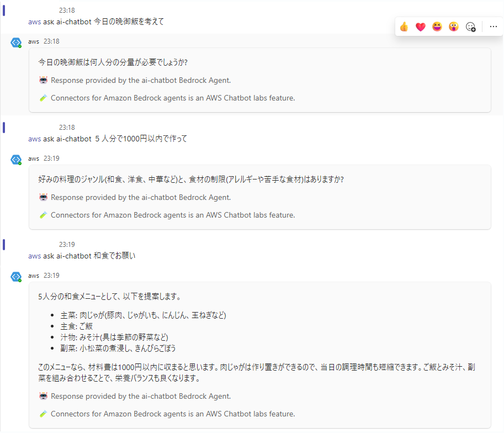Viewport: 504px width, 433px height.
Task: Select the bullet 汁物: みそ汁
Action: [x=114, y=337]
